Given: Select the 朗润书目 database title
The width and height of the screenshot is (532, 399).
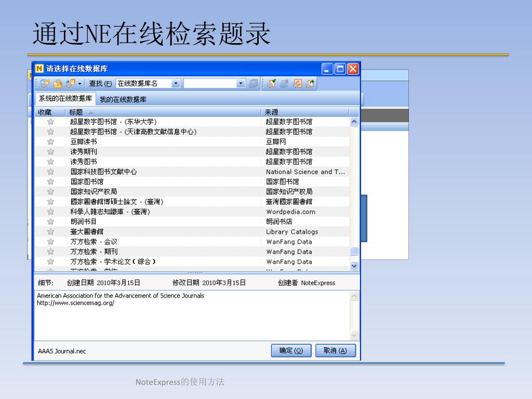Looking at the screenshot, I should (x=84, y=222).
